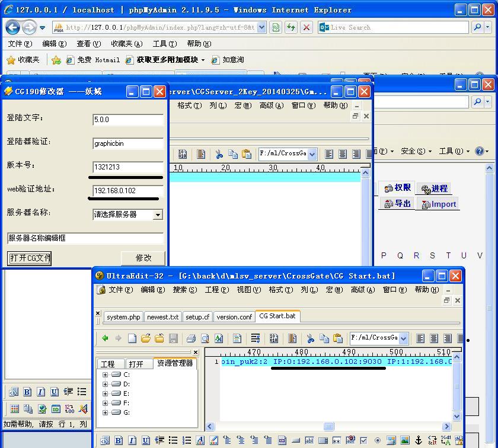Switch to the system.php tab
The height and width of the screenshot is (448, 498).
123,317
